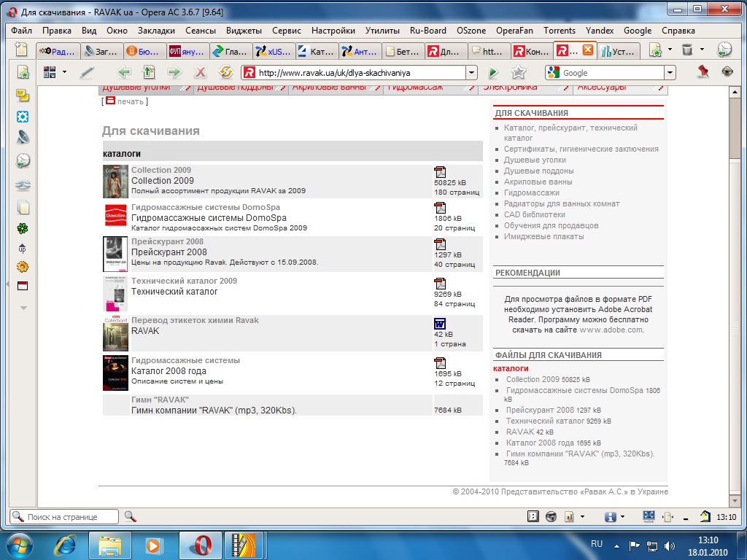The image size is (747, 560).
Task: Open the Links panel in sidebar
Action: (23, 184)
